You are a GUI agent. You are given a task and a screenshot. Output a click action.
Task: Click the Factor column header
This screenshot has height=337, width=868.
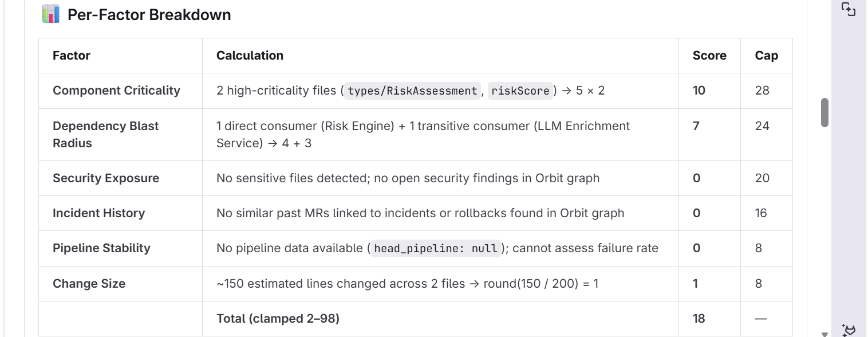[x=72, y=56]
